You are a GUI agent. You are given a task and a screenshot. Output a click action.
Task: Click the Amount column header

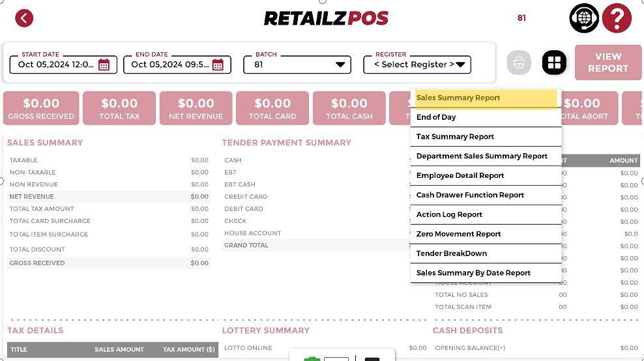click(623, 160)
